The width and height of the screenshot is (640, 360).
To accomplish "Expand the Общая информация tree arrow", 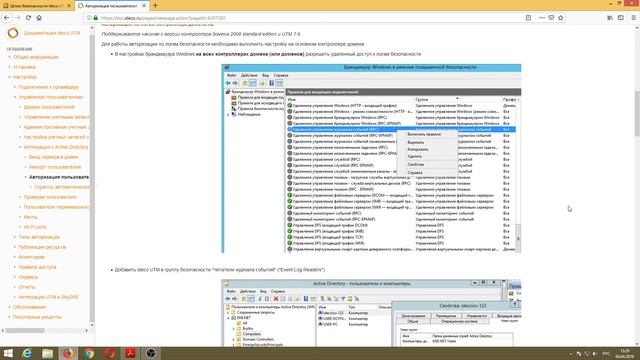I will [9, 57].
